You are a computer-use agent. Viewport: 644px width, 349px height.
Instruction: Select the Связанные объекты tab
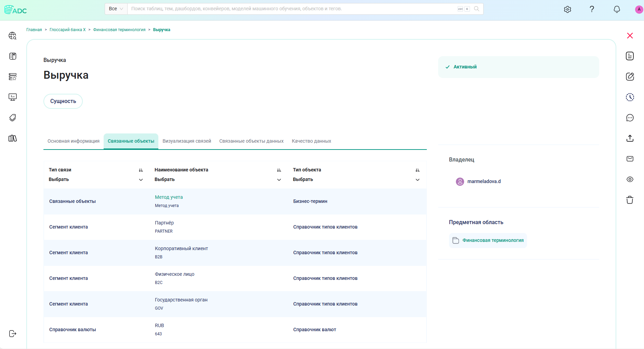tap(131, 141)
